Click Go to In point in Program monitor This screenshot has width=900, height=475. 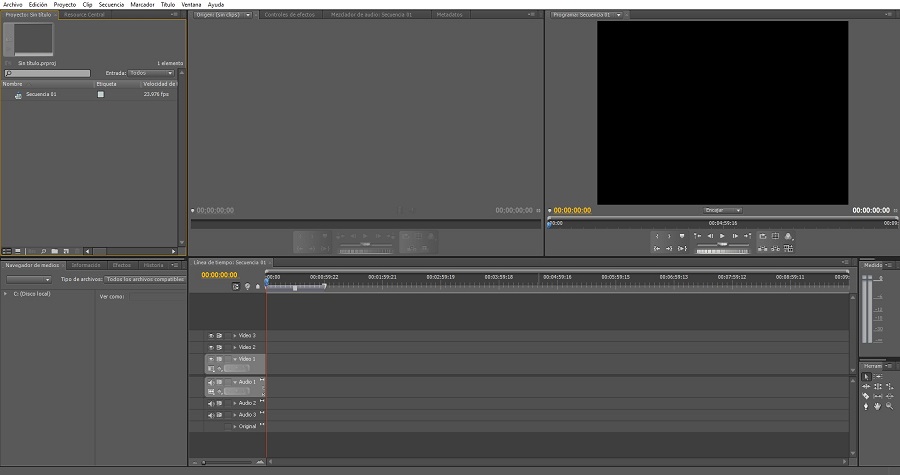657,248
